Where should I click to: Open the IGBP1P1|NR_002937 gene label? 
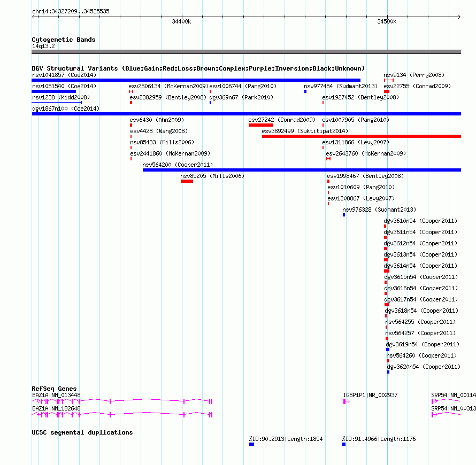370,395
